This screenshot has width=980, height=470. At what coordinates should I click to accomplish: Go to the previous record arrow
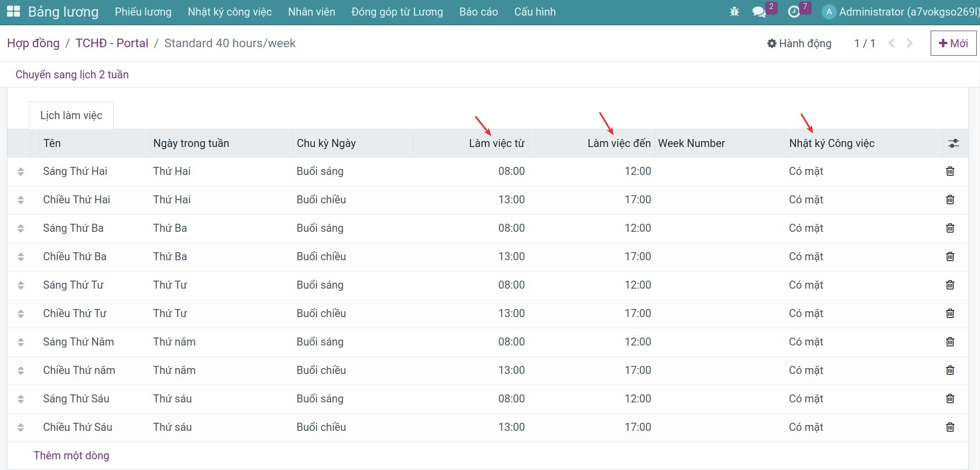[891, 43]
